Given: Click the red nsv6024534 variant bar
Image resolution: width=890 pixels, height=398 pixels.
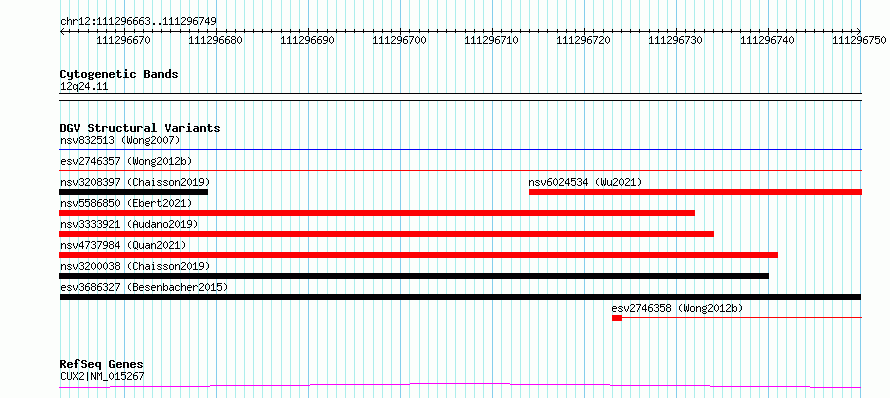Looking at the screenshot, I should (x=695, y=192).
